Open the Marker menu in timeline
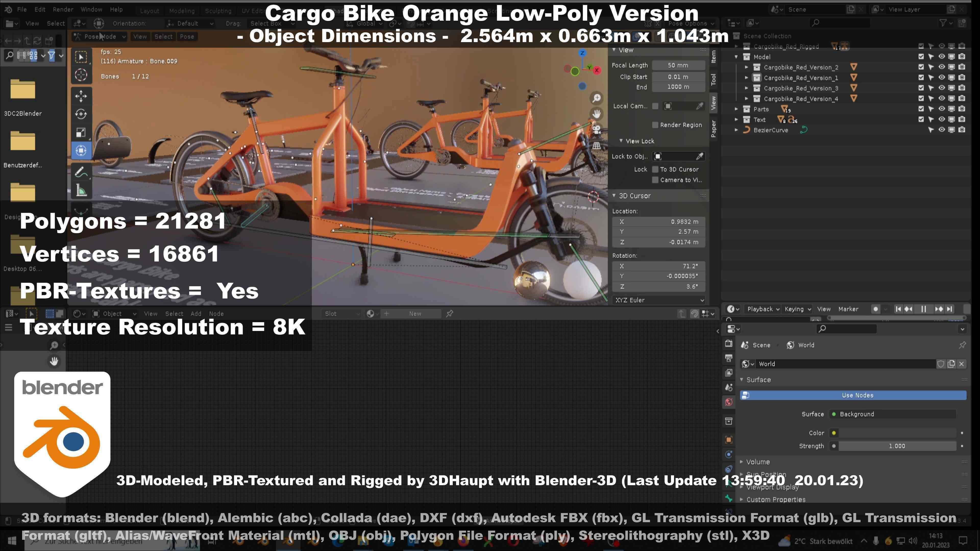The image size is (980, 551). coord(848,309)
